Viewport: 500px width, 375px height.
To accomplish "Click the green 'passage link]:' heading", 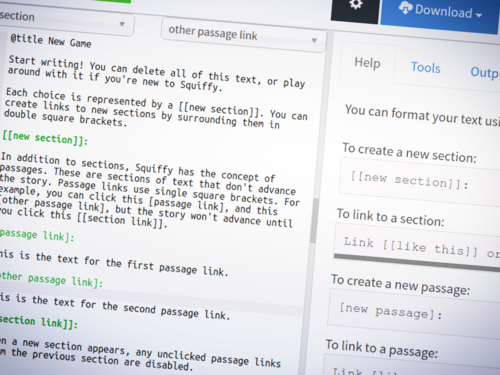I will point(37,235).
